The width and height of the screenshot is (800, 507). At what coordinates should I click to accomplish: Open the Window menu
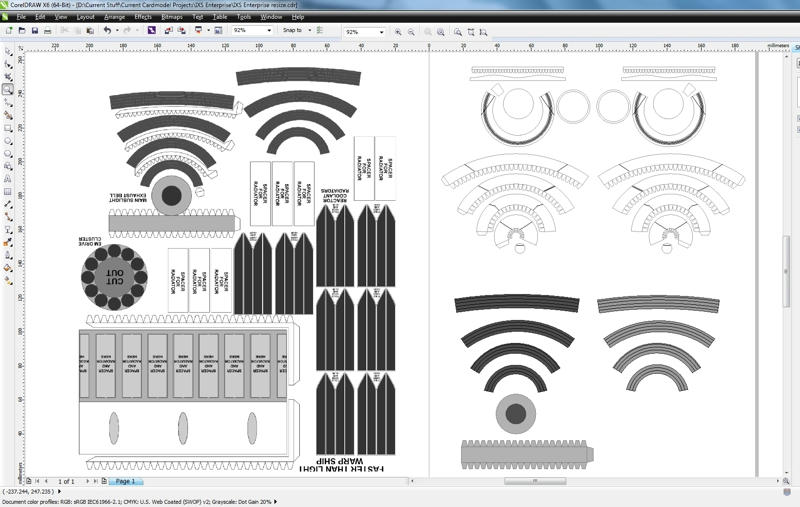(x=271, y=17)
